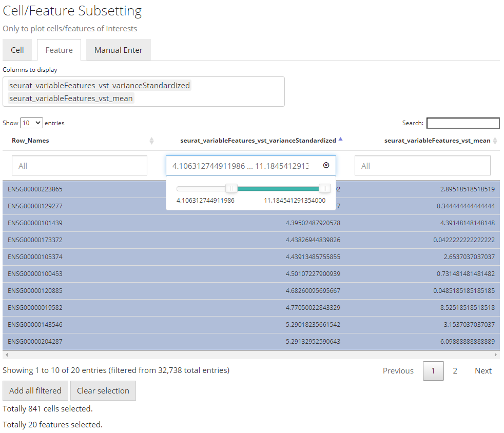Open the Show entries dropdown

coord(31,123)
